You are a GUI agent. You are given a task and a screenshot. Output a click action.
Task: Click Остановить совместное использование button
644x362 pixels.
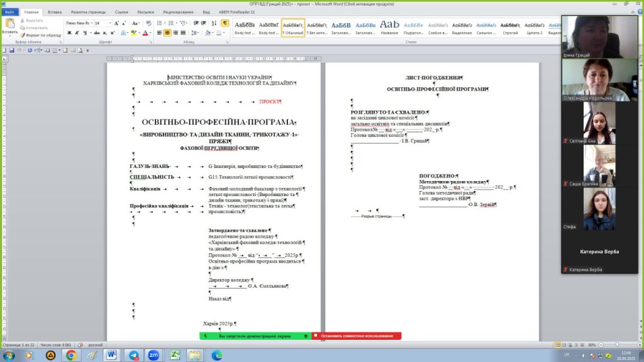point(357,336)
